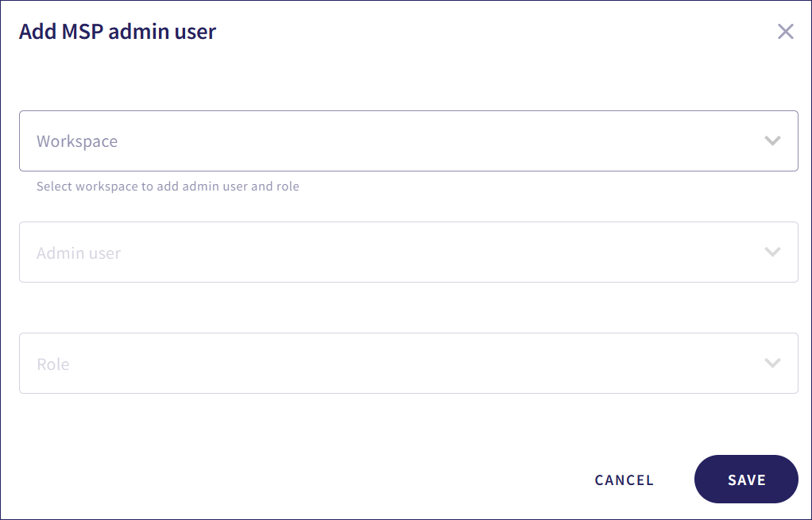Viewport: 812px width, 520px height.
Task: Click the CANCEL button
Action: 624,480
